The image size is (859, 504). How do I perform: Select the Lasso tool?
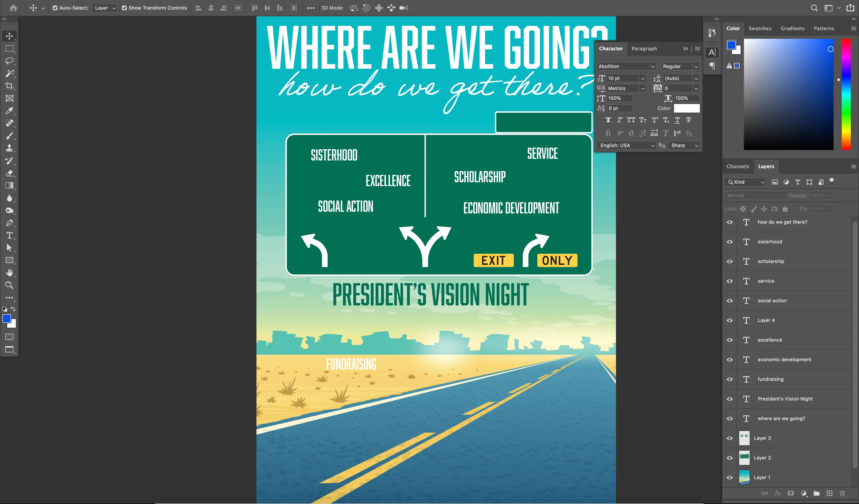pyautogui.click(x=9, y=61)
